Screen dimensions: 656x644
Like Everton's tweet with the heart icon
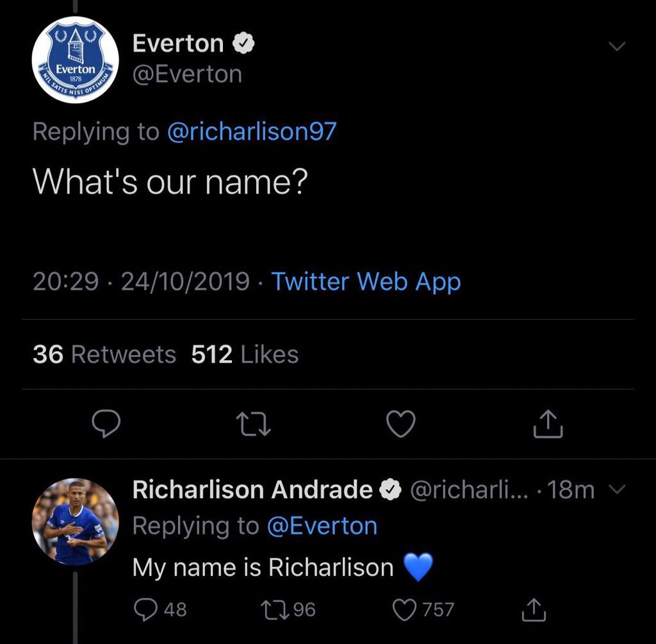tap(402, 424)
